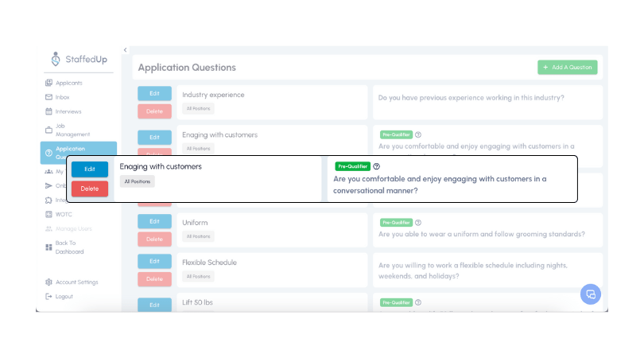
Task: Open the Applicants sidebar icon
Action: tap(49, 83)
